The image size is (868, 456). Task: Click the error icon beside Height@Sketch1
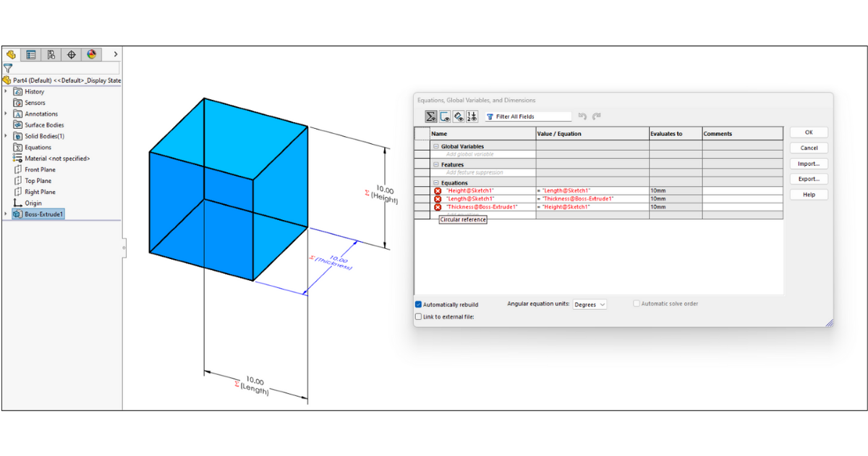pyautogui.click(x=438, y=190)
